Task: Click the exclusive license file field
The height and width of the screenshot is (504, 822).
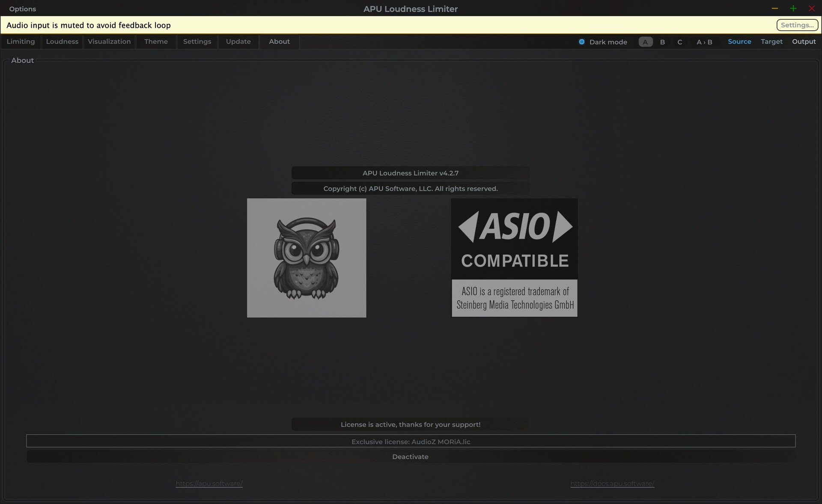Action: (411, 441)
